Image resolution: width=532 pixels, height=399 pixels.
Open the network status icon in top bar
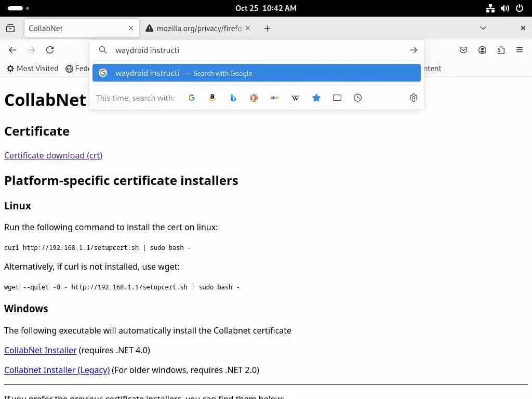pyautogui.click(x=490, y=8)
